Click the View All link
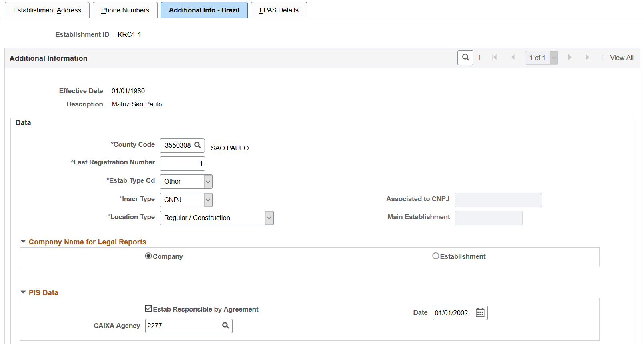The width and height of the screenshot is (644, 344). coord(622,58)
